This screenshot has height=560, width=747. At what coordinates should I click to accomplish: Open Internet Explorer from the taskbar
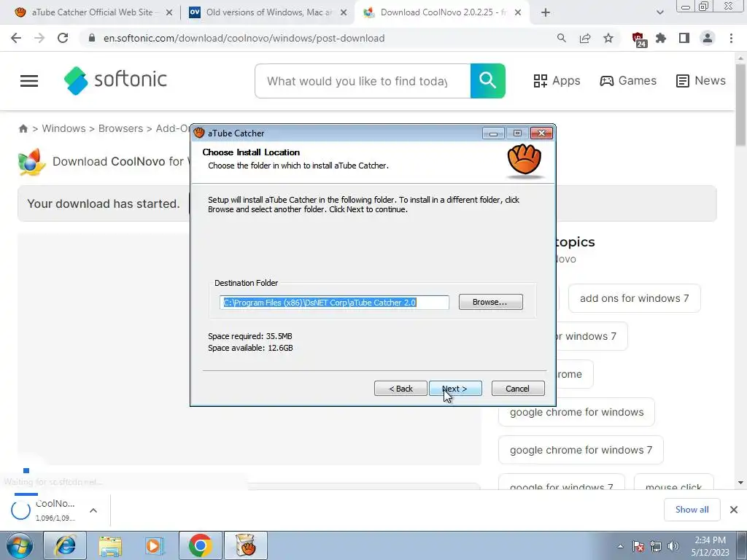tap(65, 545)
